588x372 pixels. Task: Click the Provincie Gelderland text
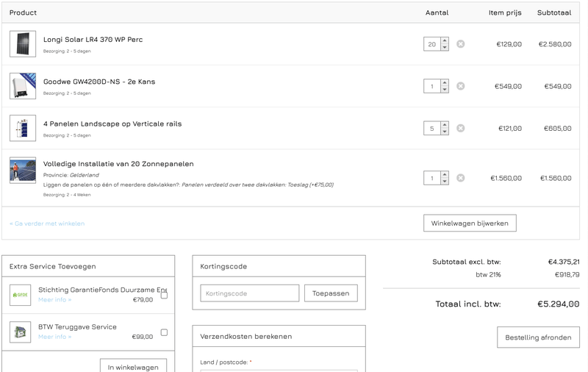(x=71, y=175)
